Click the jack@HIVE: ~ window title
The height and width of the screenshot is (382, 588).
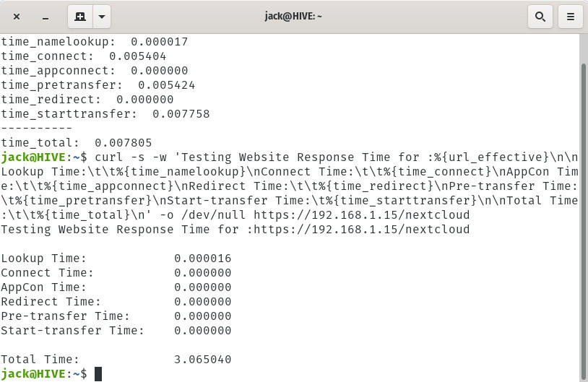click(x=293, y=17)
